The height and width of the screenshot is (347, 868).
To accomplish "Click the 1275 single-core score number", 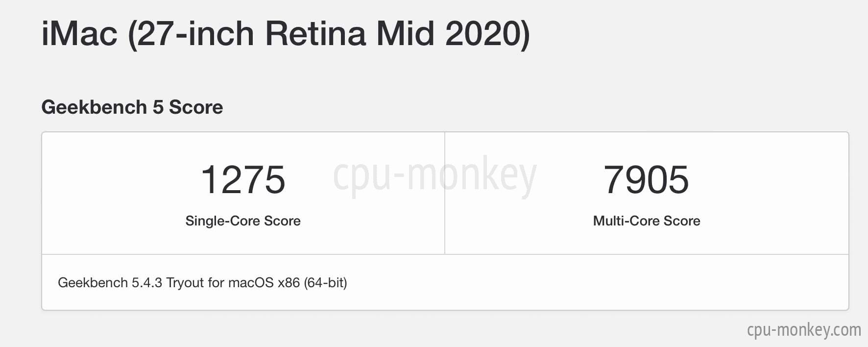I will pos(243,179).
